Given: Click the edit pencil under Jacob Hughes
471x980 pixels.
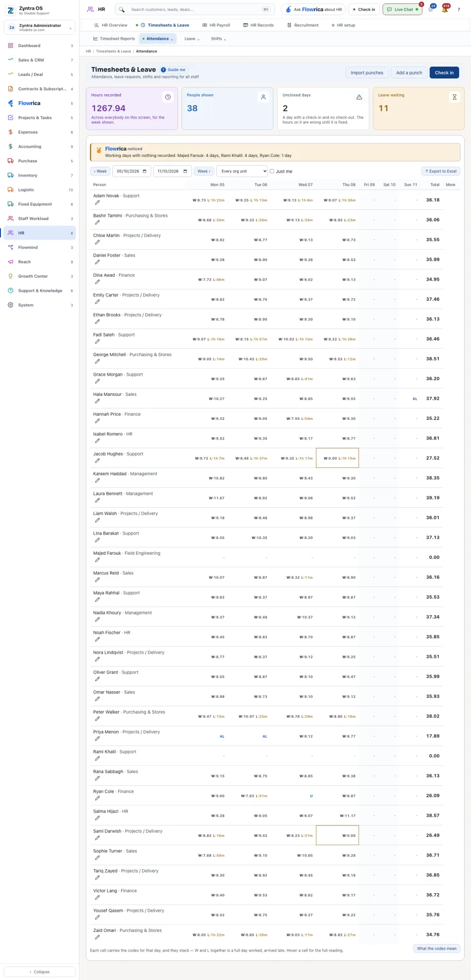Looking at the screenshot, I should pos(97,461).
